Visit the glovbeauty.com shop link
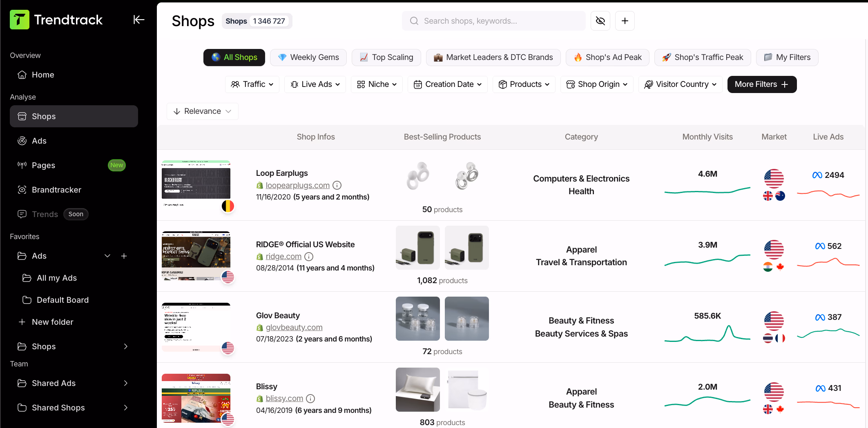This screenshot has height=428, width=868. coord(294,327)
